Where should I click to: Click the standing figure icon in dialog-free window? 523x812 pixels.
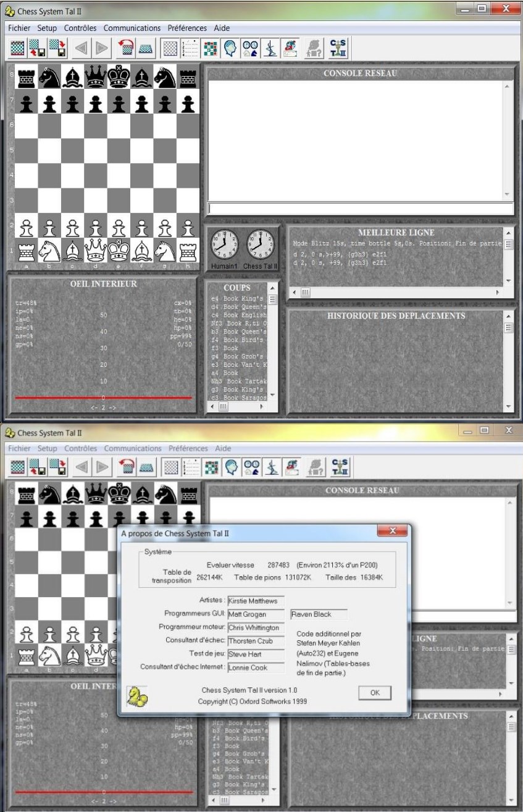coord(269,48)
